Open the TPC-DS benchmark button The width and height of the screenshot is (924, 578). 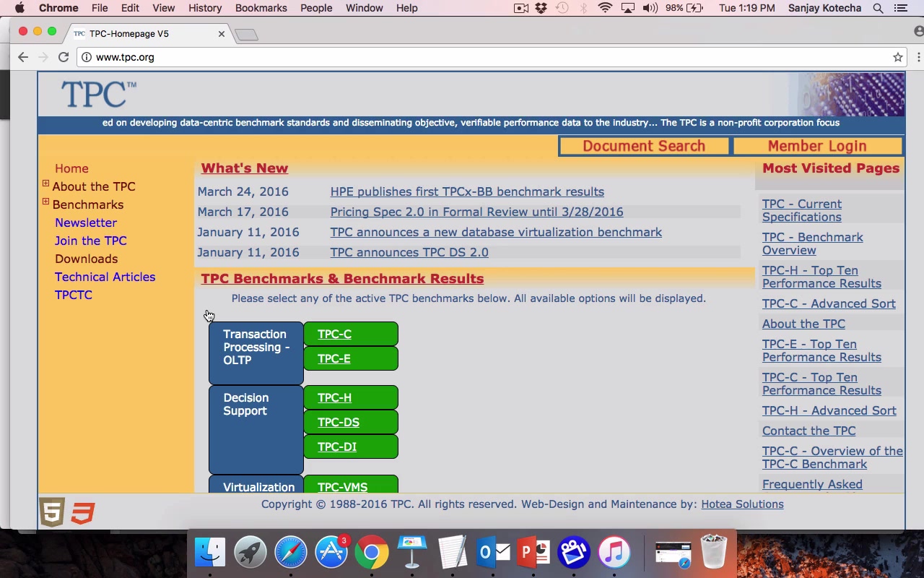click(351, 423)
